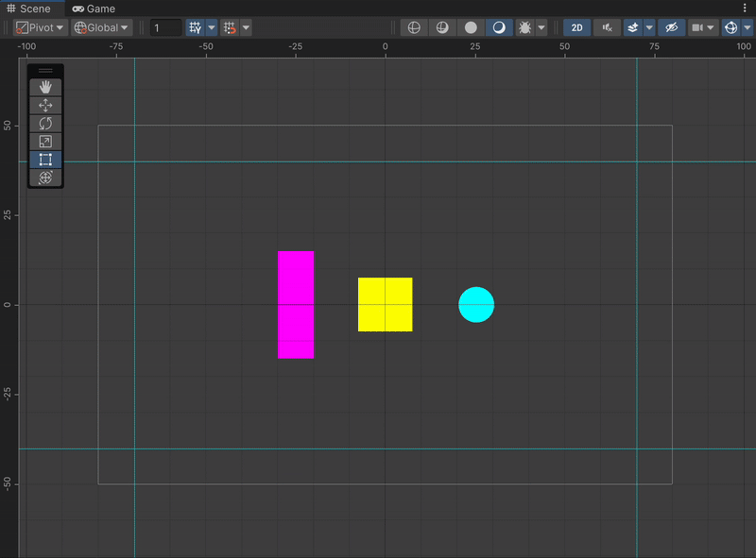Expand the snap increment dropdown arrow
756x558 pixels.
[246, 28]
